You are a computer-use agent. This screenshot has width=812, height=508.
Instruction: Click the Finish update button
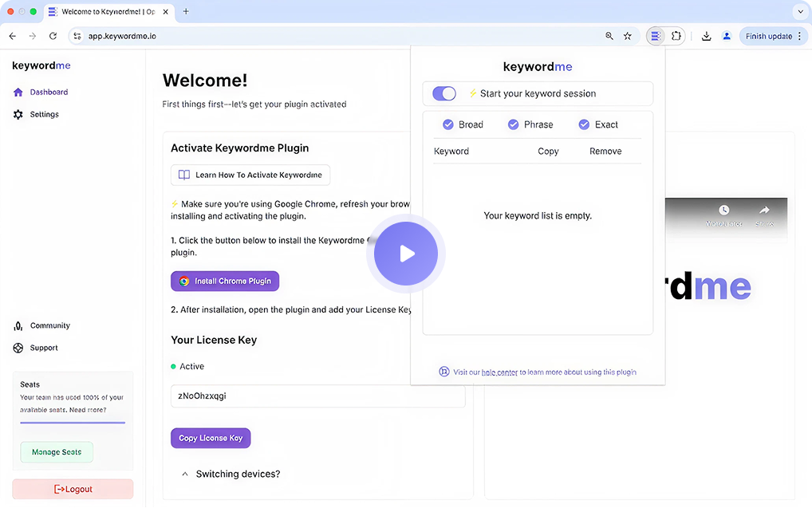[768, 36]
